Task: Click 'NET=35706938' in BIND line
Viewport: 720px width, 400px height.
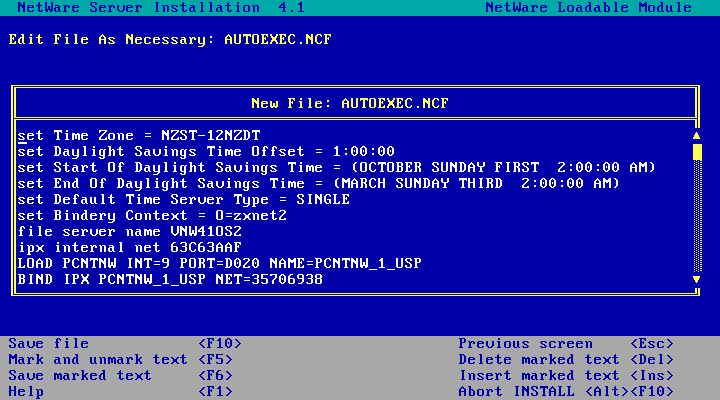Action: coord(269,279)
